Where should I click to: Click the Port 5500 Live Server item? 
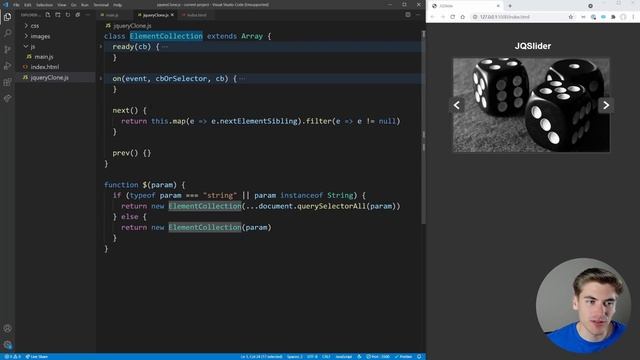378,357
